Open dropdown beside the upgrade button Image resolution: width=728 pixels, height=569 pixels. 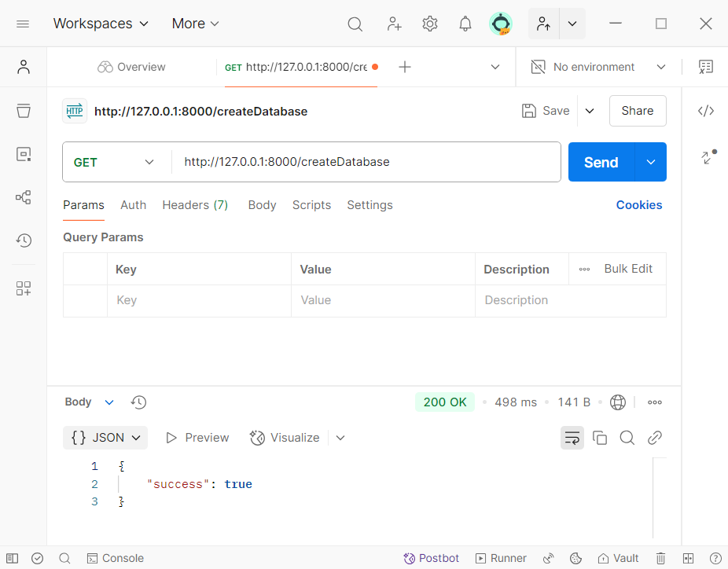[572, 24]
